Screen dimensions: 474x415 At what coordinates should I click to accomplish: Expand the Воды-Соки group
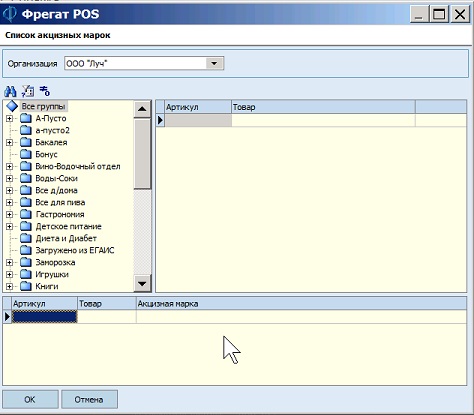9,178
